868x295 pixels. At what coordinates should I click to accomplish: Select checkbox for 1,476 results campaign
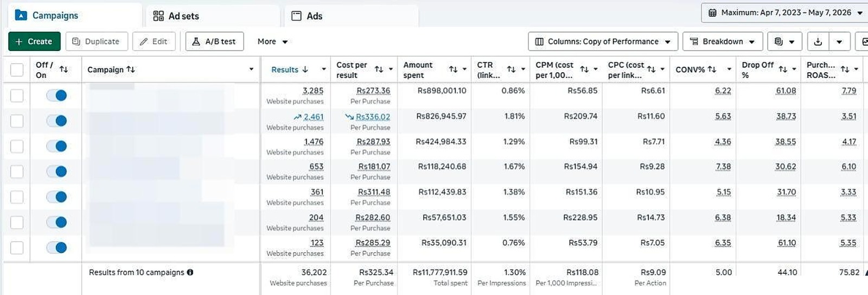[x=17, y=146]
